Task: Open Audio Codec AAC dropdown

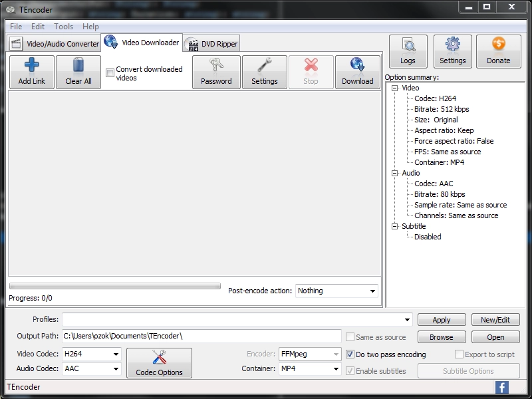Action: tap(92, 368)
